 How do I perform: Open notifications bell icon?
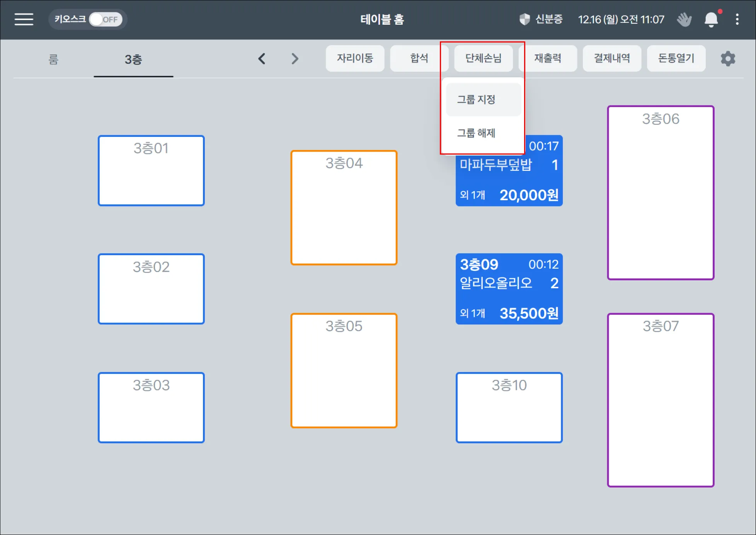(711, 19)
